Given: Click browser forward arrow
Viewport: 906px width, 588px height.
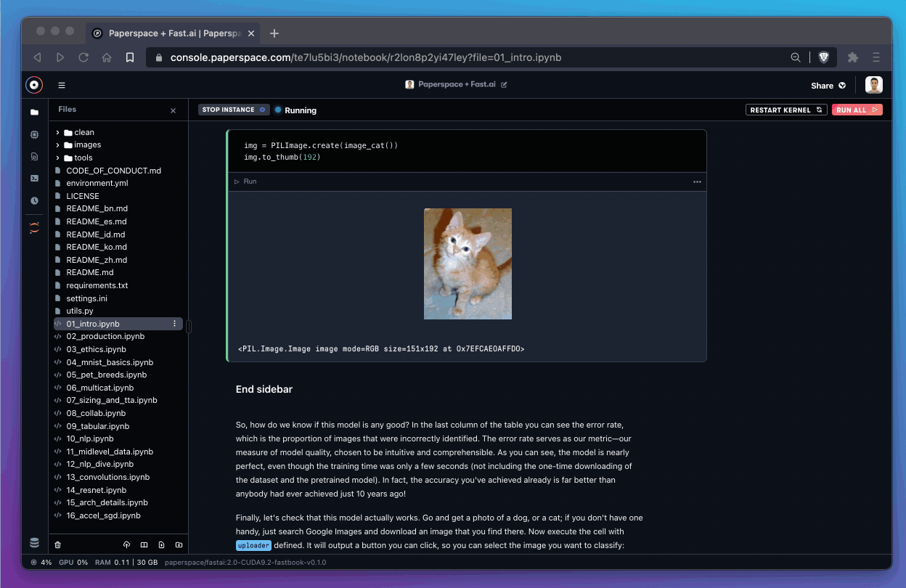Looking at the screenshot, I should [60, 57].
